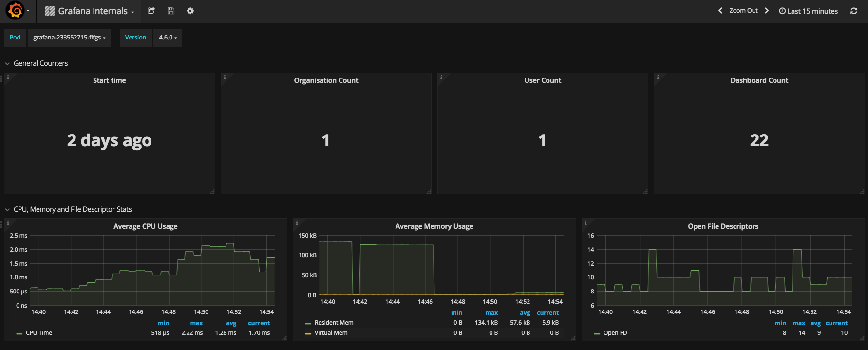Open the Last 15 minutes time picker
This screenshot has height=350, width=868.
(x=809, y=11)
